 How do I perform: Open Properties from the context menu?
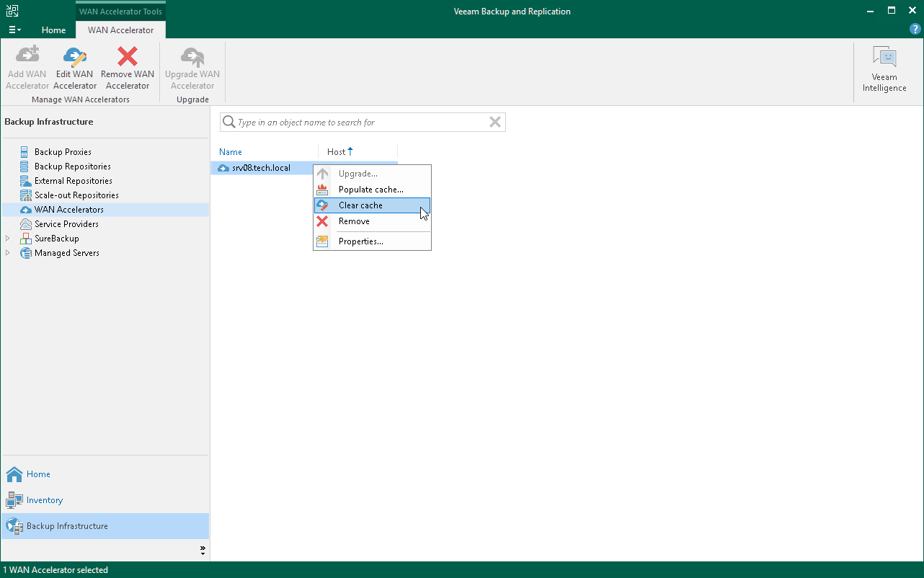tap(372, 241)
